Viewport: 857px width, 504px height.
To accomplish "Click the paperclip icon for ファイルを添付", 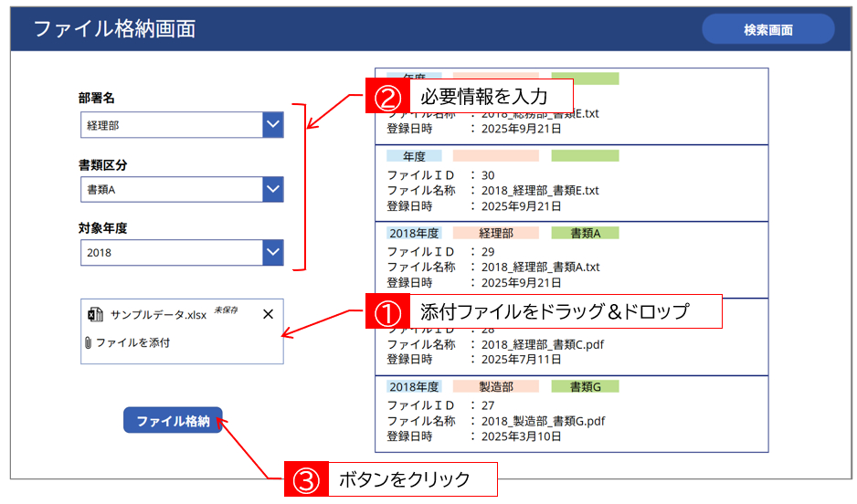I will (x=88, y=343).
